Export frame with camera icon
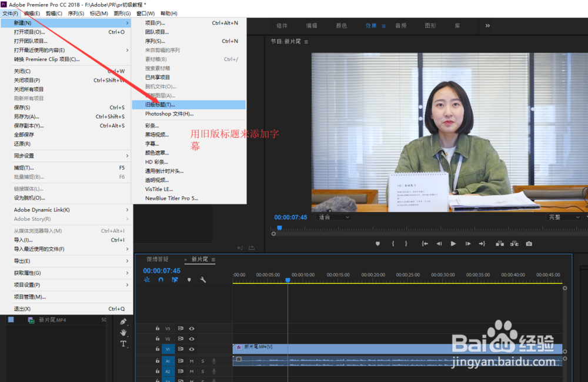The height and width of the screenshot is (382, 588). [529, 244]
